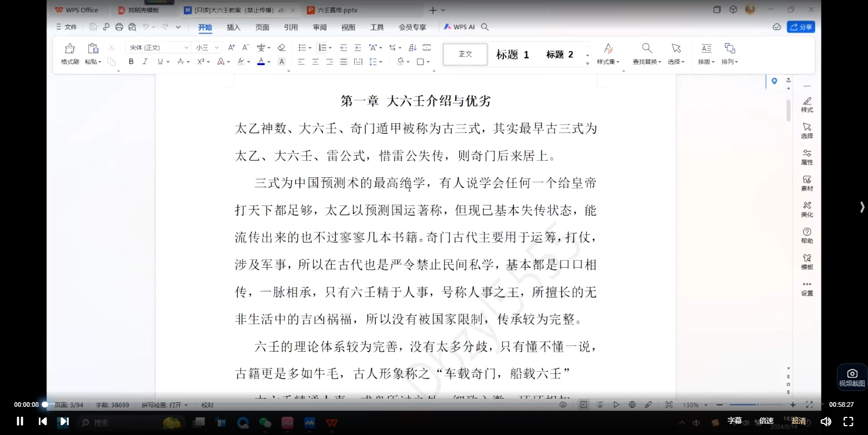Click the location pin icon beside the page

(x=775, y=81)
